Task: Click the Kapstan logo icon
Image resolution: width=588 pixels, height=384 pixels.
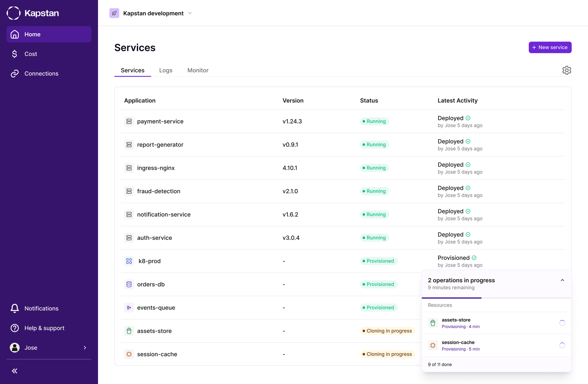Action: pyautogui.click(x=14, y=13)
